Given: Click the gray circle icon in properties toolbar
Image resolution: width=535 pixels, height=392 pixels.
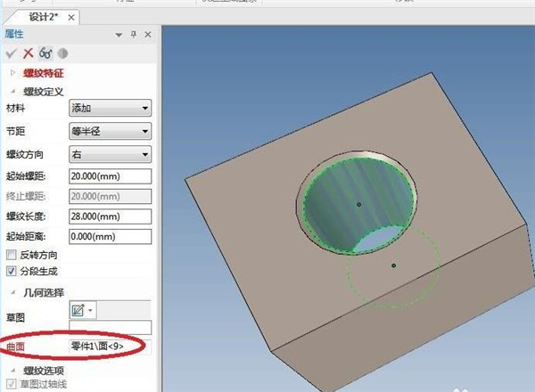Looking at the screenshot, I should (x=61, y=53).
